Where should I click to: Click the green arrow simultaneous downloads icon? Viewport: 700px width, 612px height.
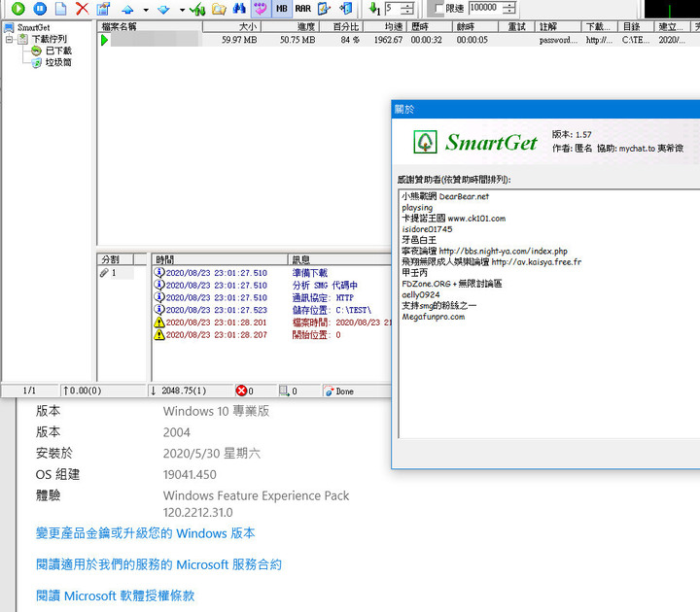click(374, 9)
